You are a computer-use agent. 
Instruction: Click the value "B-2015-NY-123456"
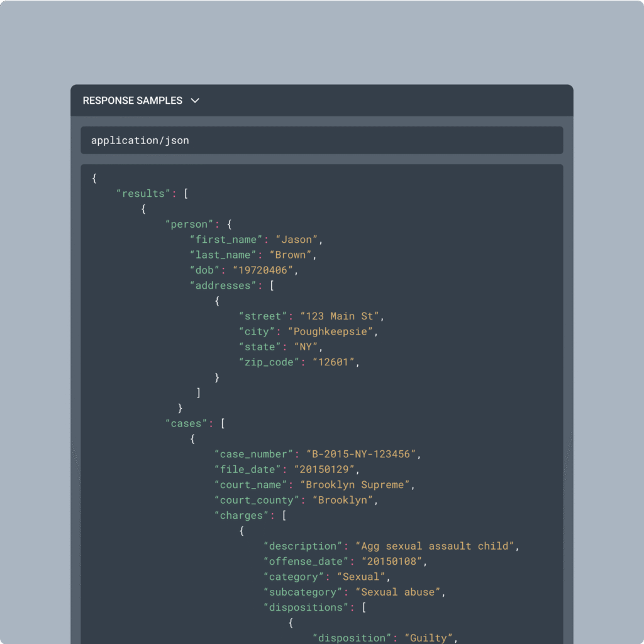pyautogui.click(x=361, y=454)
